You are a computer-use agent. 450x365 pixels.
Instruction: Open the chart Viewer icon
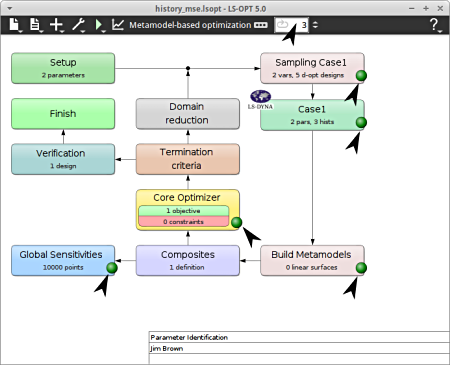[x=118, y=25]
